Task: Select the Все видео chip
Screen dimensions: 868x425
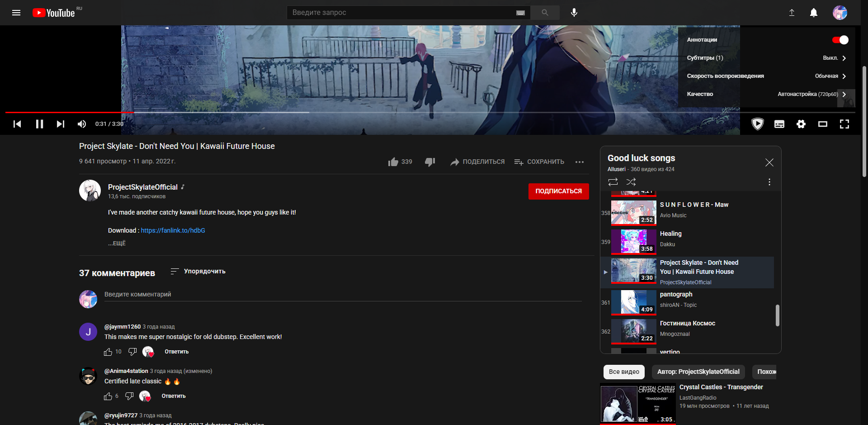Action: click(624, 372)
